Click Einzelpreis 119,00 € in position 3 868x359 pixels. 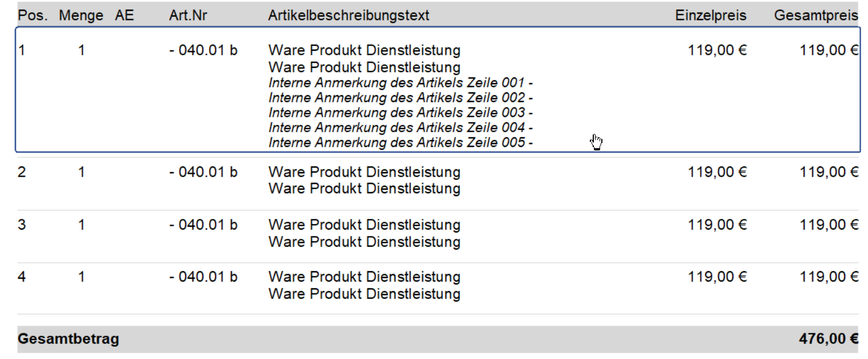point(717,225)
